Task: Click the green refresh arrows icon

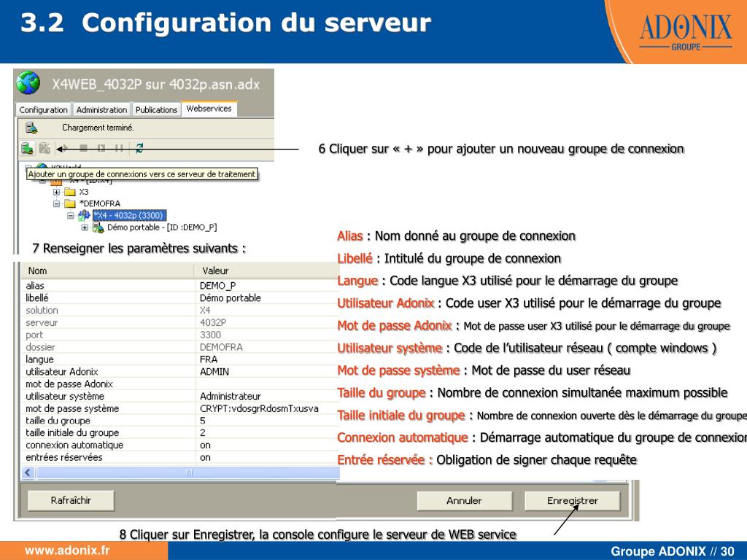Action: pos(139,148)
